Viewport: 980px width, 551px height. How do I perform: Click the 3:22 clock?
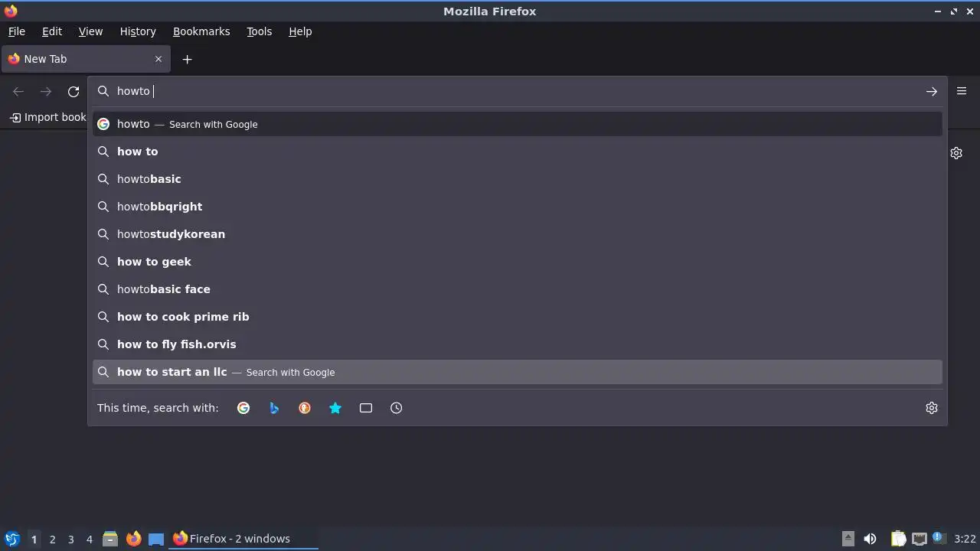pyautogui.click(x=965, y=539)
